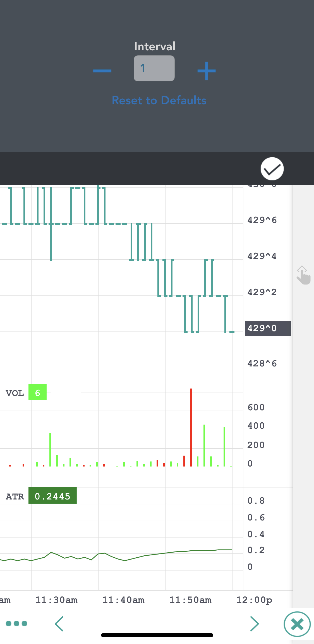Click the Interval value input field
314x644 pixels.
tap(154, 68)
